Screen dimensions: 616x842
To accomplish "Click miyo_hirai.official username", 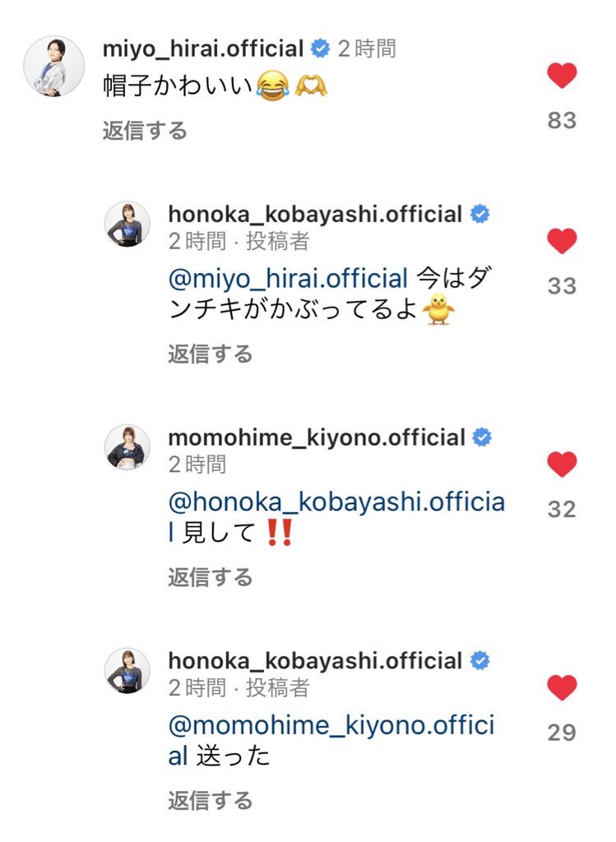I will tap(203, 49).
